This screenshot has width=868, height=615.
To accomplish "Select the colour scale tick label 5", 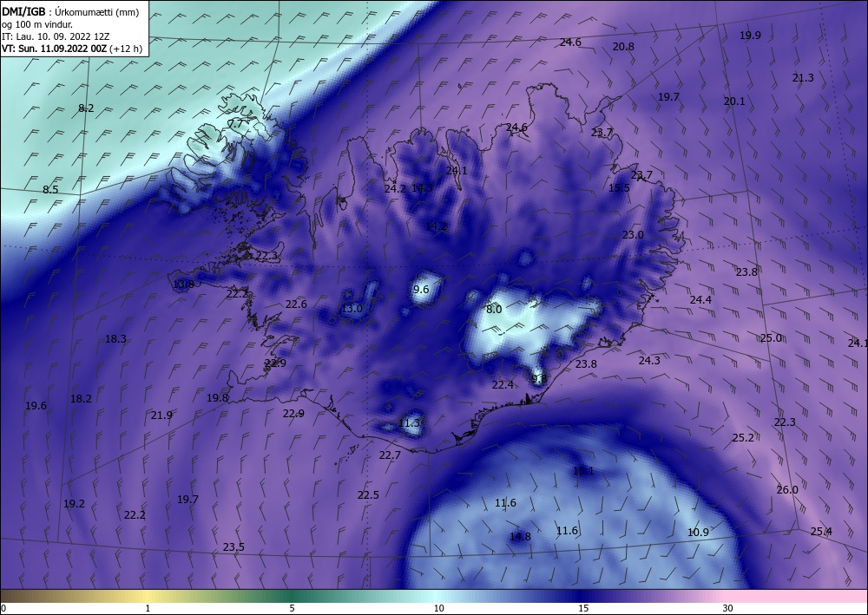I will 292,608.
